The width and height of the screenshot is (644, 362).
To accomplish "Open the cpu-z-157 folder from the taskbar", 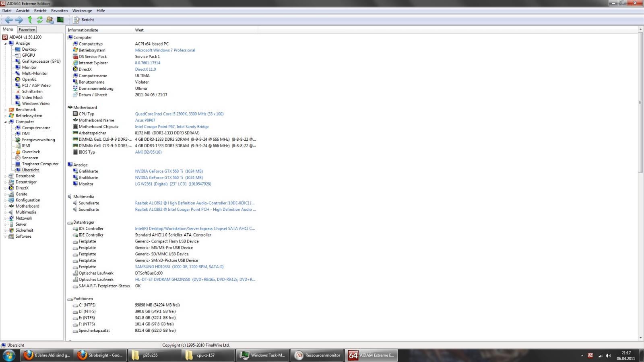I will tap(208, 355).
